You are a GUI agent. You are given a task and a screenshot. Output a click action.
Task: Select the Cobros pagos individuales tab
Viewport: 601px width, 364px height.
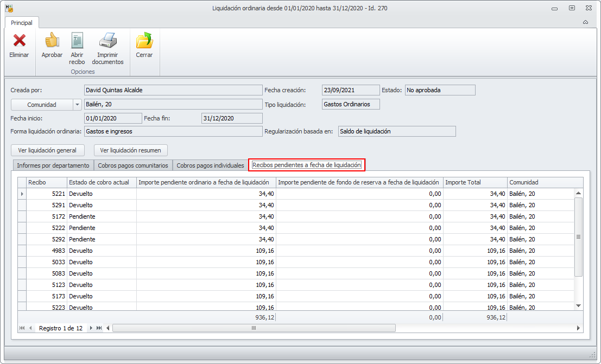click(210, 165)
